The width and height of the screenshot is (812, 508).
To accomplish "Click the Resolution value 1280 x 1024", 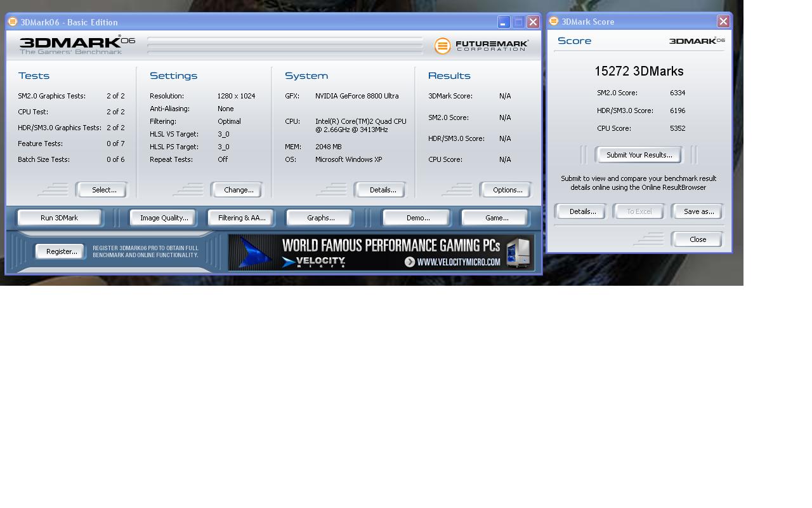I will pos(236,96).
